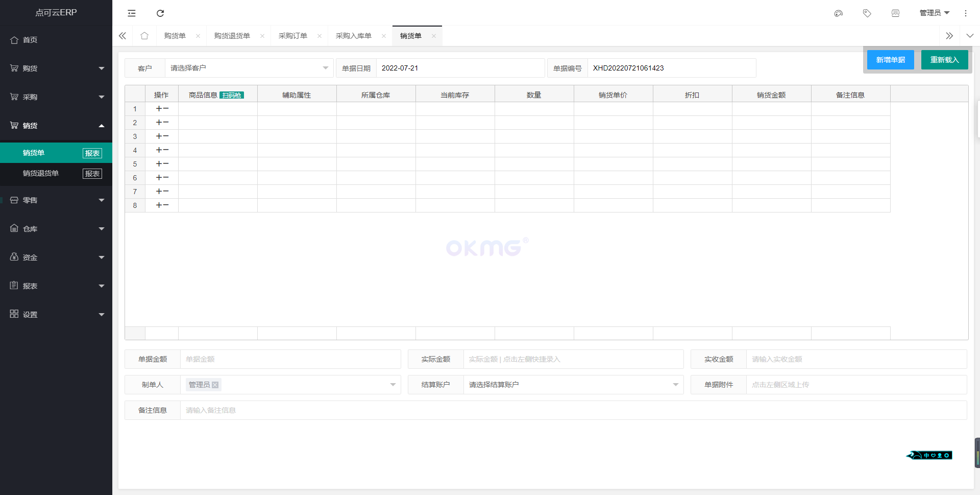Switch to the 采购订单 tab
The height and width of the screenshot is (495, 980).
tap(292, 36)
